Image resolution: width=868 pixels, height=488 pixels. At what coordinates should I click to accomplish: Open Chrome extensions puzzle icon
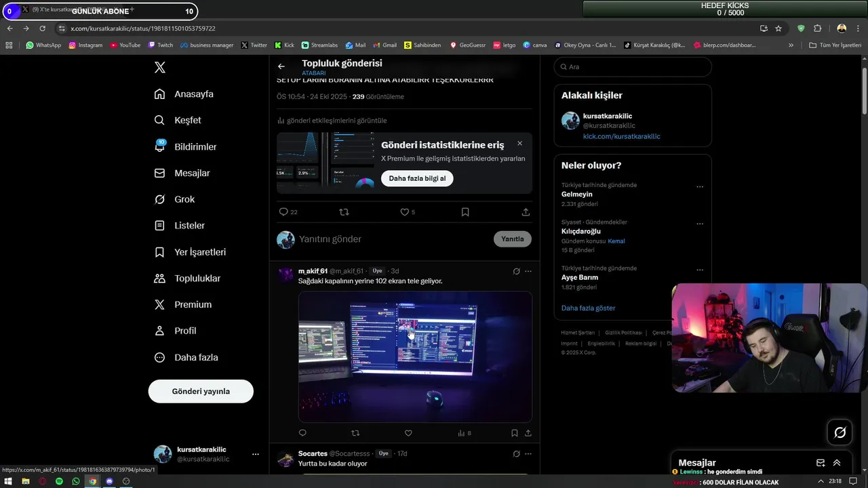[817, 28]
